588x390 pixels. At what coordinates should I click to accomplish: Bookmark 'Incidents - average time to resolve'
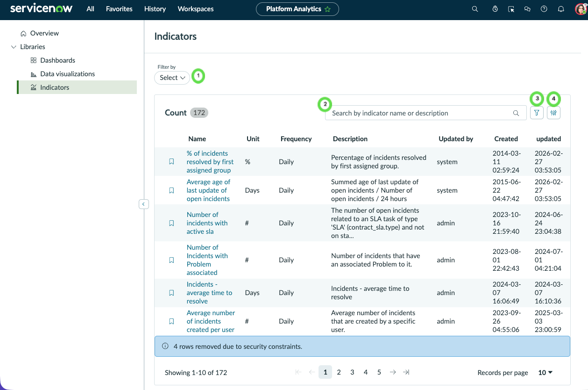pos(171,293)
